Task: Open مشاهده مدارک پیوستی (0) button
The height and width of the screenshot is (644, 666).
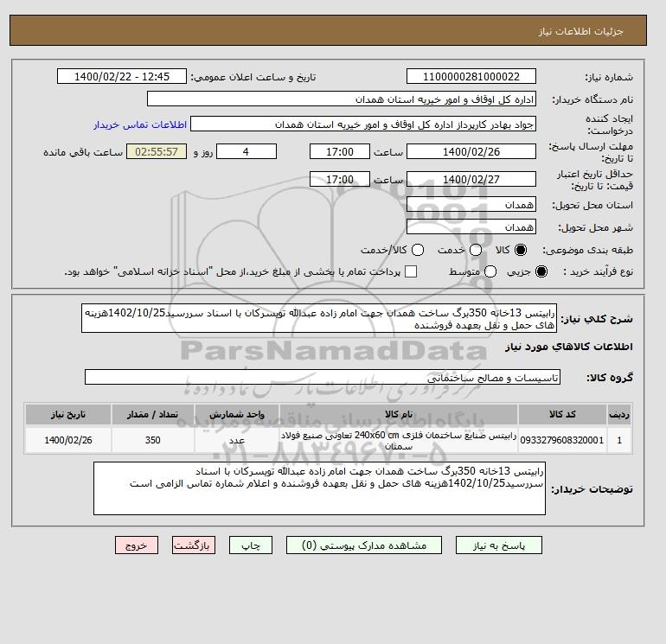Action: pos(364,545)
